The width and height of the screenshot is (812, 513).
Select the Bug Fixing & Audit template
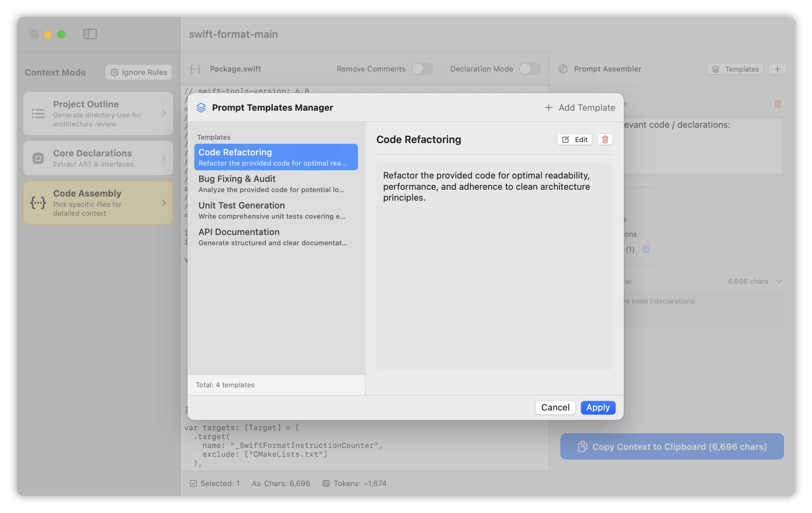point(276,184)
